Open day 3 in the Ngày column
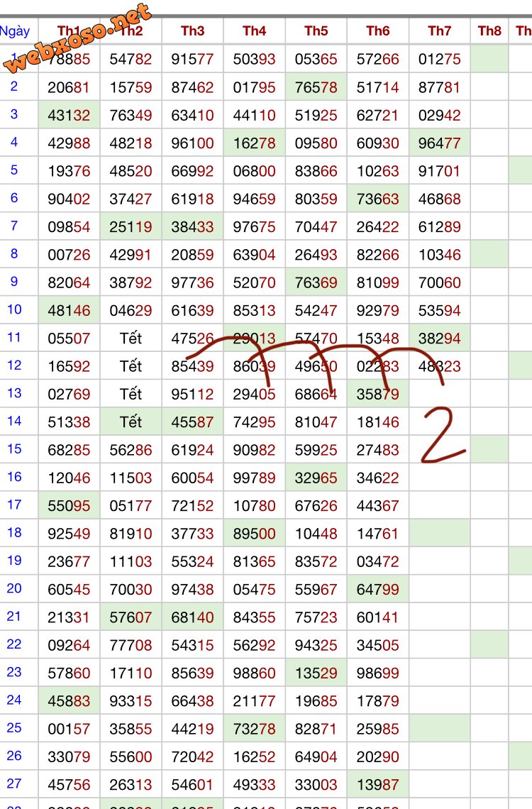This screenshot has height=809, width=532. [14, 114]
